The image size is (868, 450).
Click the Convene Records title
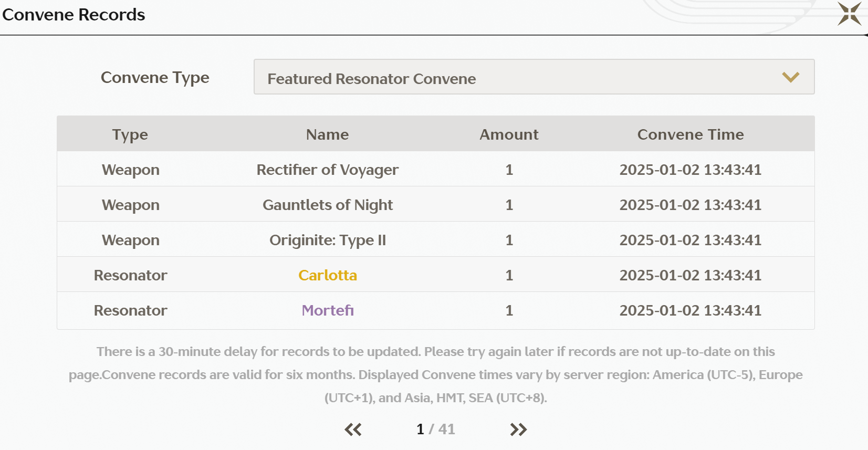pos(74,15)
